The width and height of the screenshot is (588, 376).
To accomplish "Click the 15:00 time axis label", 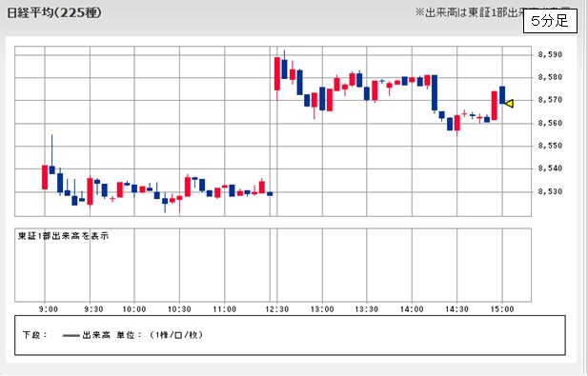I will point(502,309).
